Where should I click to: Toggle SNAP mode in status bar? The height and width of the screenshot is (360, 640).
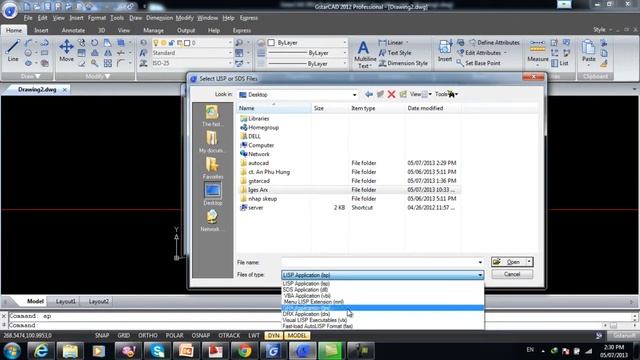point(102,336)
